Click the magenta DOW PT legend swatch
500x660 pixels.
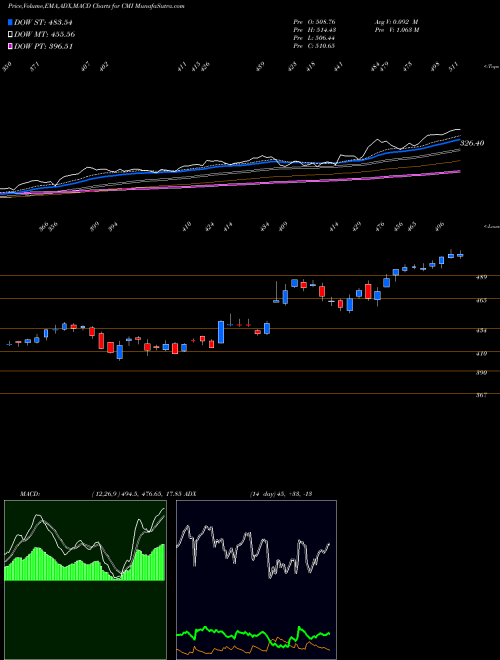11,46
